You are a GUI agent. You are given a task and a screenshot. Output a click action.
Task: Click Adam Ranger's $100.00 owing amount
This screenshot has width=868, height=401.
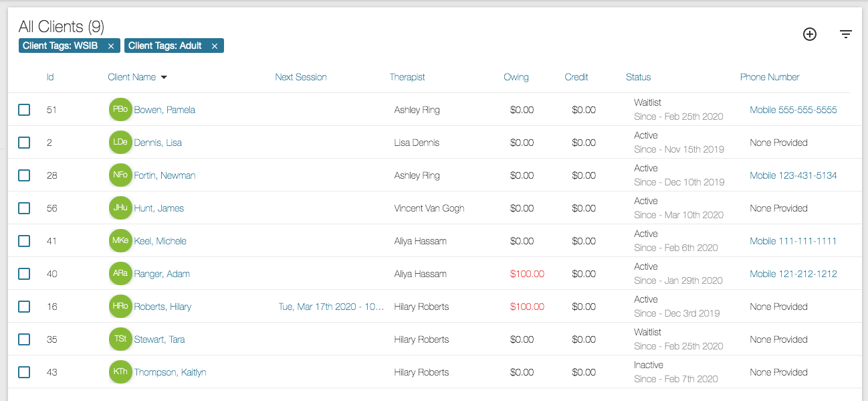click(527, 274)
